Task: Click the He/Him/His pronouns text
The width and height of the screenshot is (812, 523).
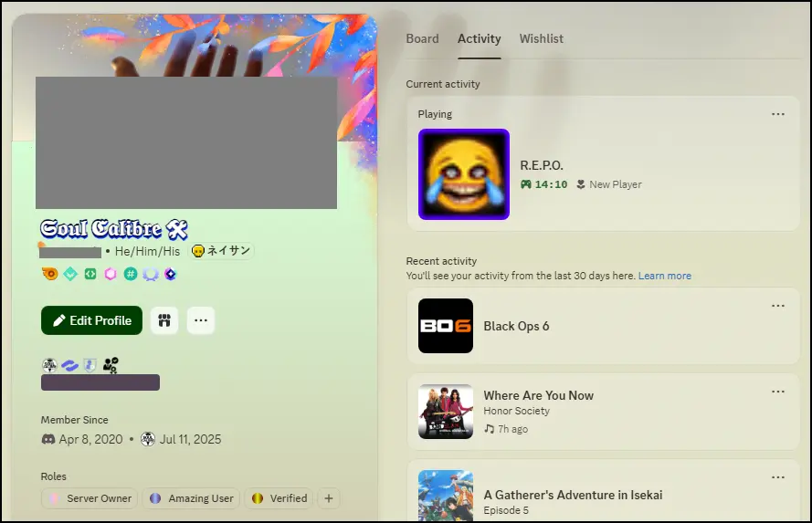Action: 148,251
